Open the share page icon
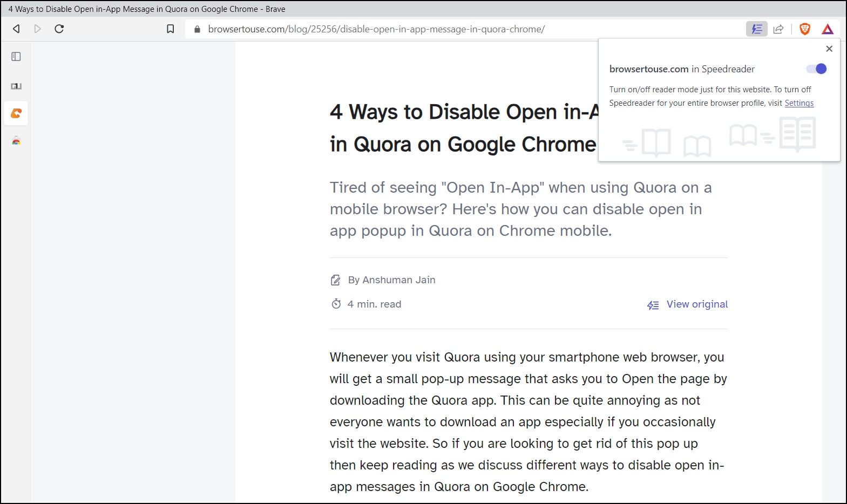 tap(778, 29)
